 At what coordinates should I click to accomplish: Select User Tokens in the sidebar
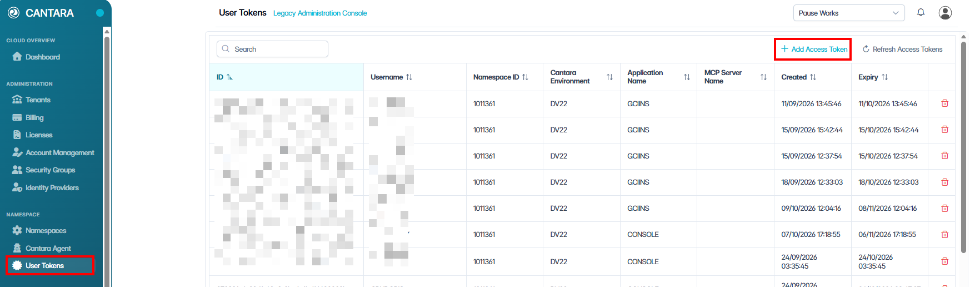(x=50, y=265)
